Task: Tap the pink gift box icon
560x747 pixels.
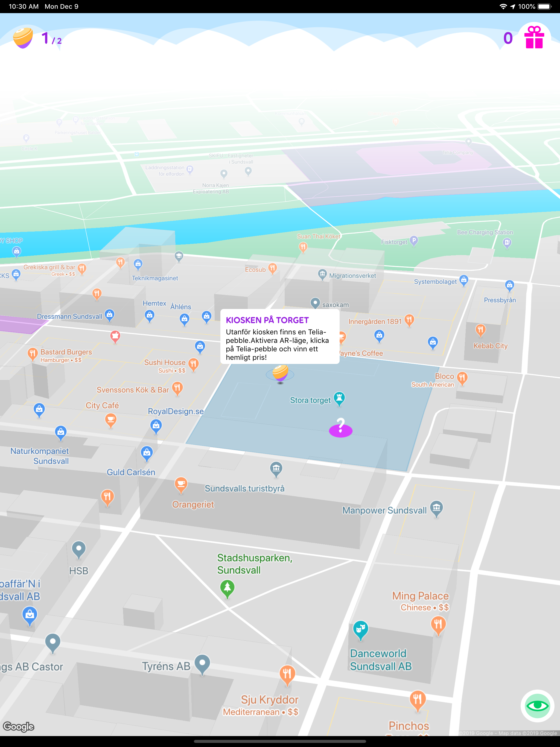Action: (534, 38)
